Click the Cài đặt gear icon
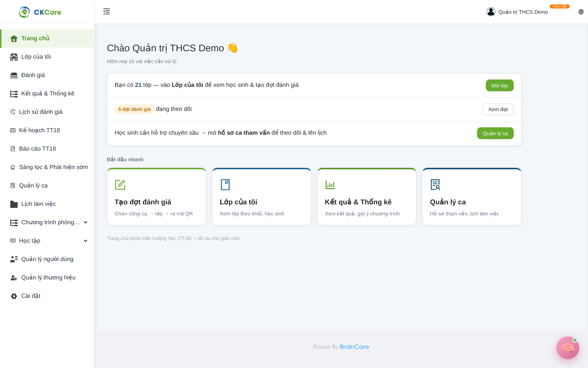The image size is (588, 368). pyautogui.click(x=14, y=296)
